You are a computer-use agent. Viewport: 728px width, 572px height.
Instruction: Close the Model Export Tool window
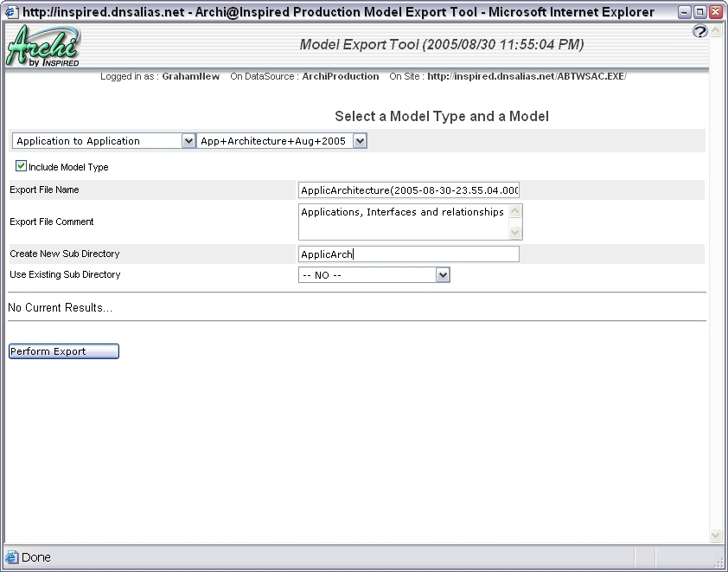pyautogui.click(x=715, y=12)
